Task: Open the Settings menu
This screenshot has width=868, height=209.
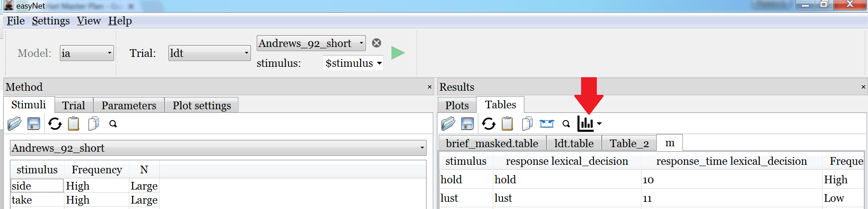Action: click(50, 21)
